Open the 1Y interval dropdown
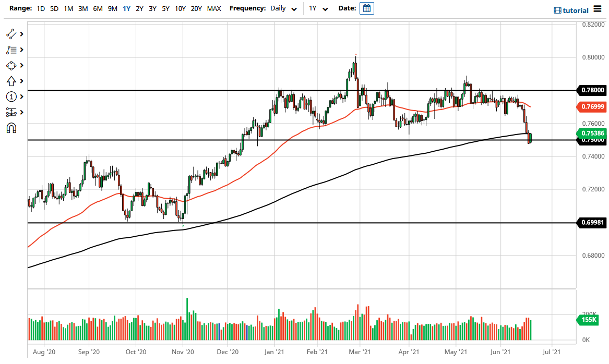609x364 pixels. tap(318, 8)
